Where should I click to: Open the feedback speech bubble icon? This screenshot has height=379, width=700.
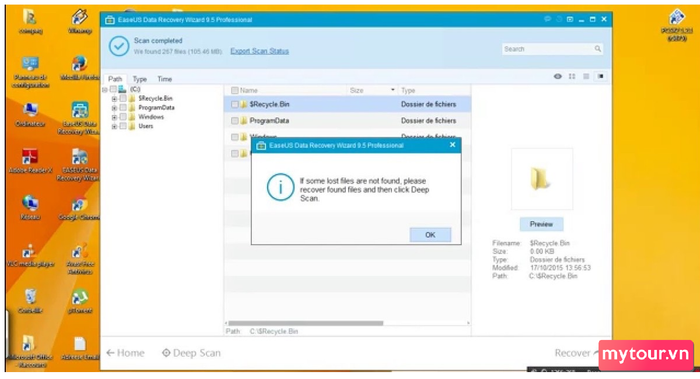coord(547,19)
